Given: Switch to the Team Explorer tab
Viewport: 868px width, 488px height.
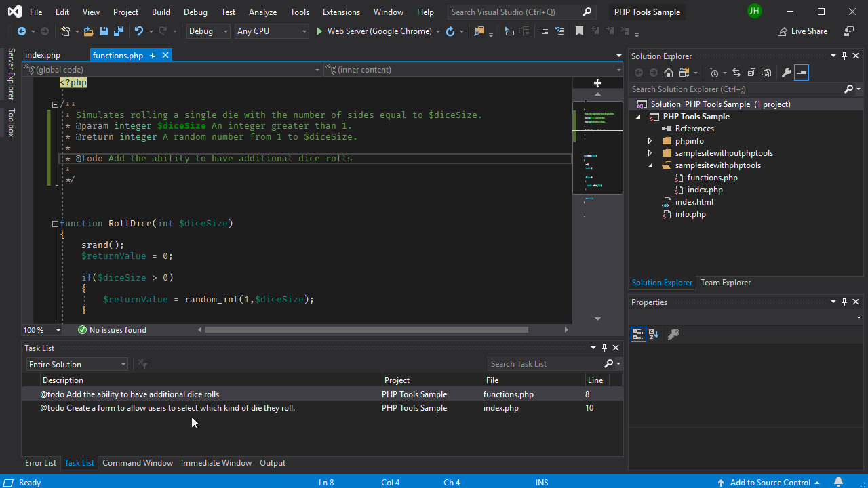Looking at the screenshot, I should (726, 283).
